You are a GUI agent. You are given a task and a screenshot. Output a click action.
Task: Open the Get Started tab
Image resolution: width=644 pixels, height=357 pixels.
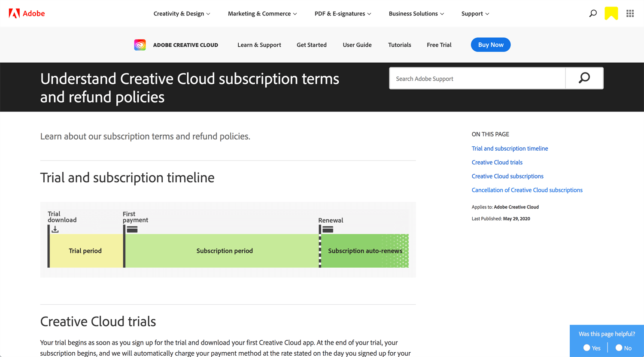coord(312,45)
